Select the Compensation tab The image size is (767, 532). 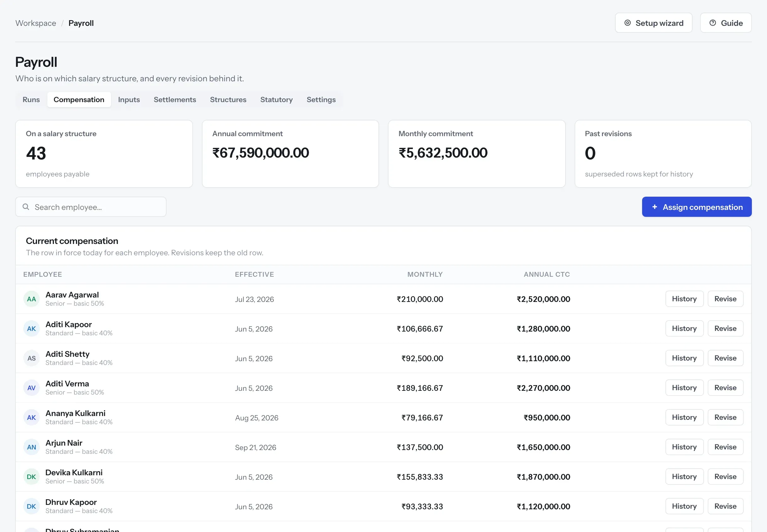[79, 100]
